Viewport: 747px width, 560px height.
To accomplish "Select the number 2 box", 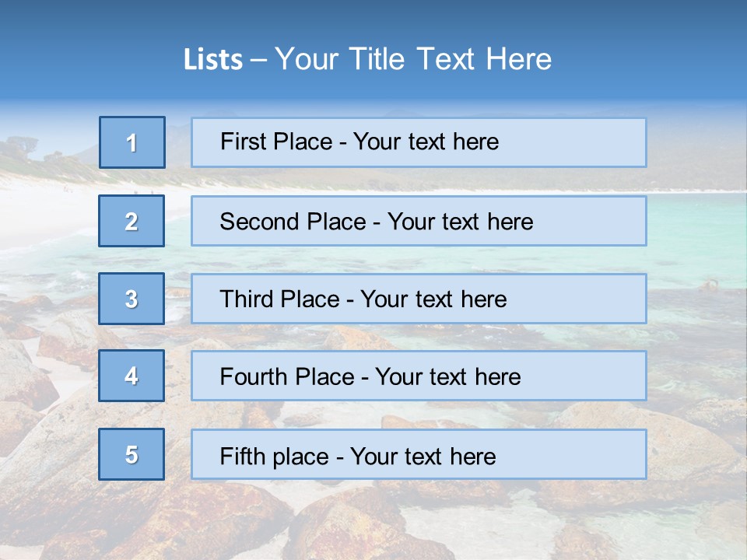I will pos(132,221).
